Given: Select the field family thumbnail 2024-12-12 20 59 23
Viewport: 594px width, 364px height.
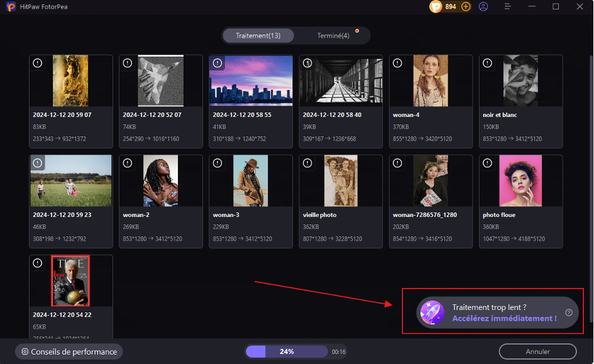Looking at the screenshot, I should point(71,180).
